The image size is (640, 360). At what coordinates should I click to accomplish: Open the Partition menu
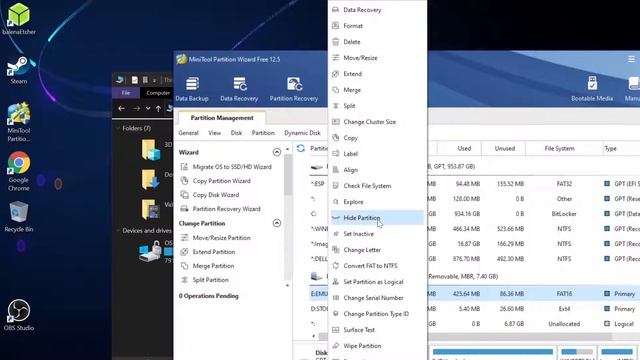[x=263, y=133]
